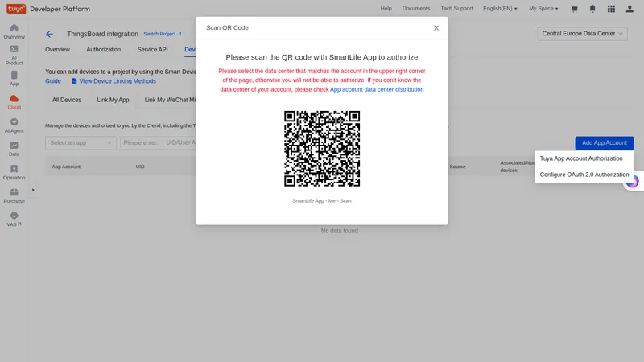This screenshot has width=644, height=362.
Task: Choose Tuya App Account Authorization
Action: click(580, 158)
